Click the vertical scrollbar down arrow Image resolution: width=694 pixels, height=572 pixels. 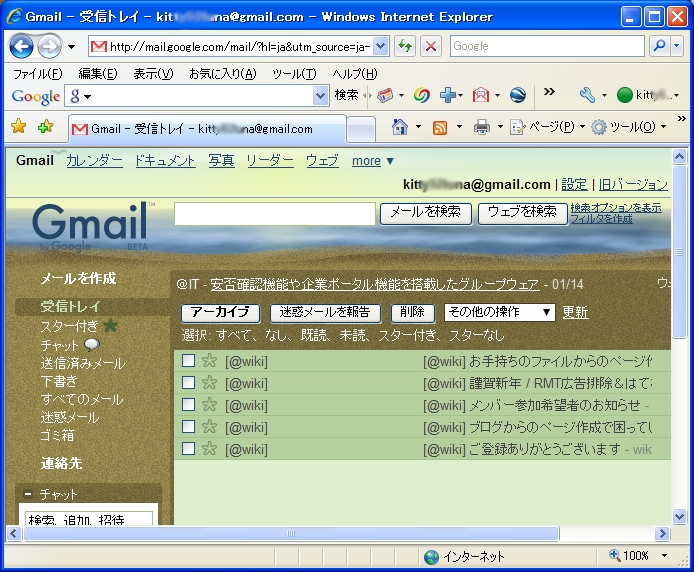click(679, 516)
